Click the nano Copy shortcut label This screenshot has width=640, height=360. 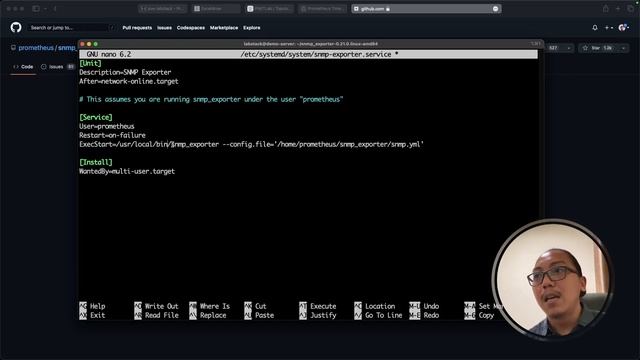coord(486,315)
